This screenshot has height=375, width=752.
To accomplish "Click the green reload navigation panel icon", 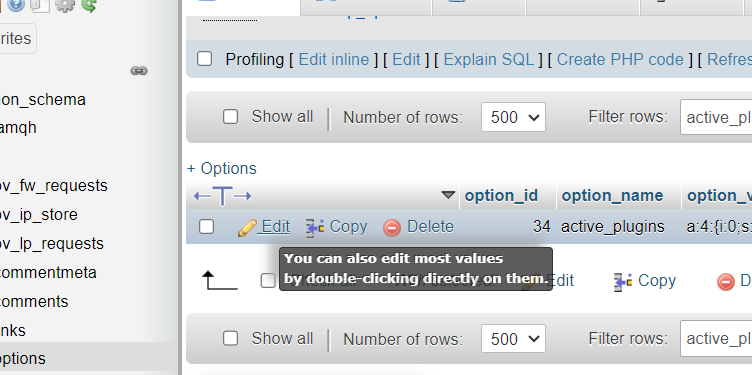I will (x=89, y=5).
